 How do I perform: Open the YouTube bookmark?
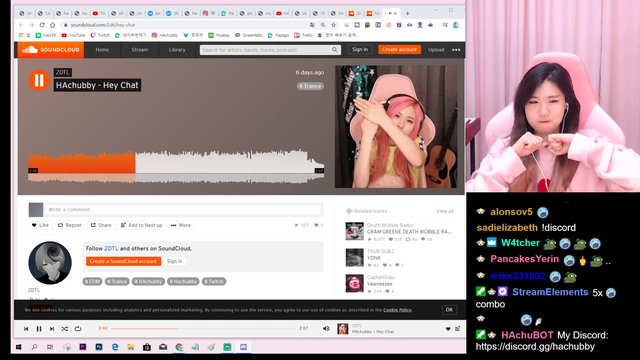[73, 35]
